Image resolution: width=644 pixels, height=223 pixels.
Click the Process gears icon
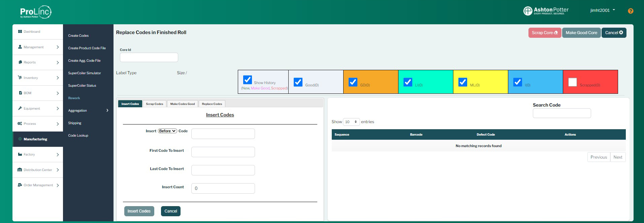(20, 123)
